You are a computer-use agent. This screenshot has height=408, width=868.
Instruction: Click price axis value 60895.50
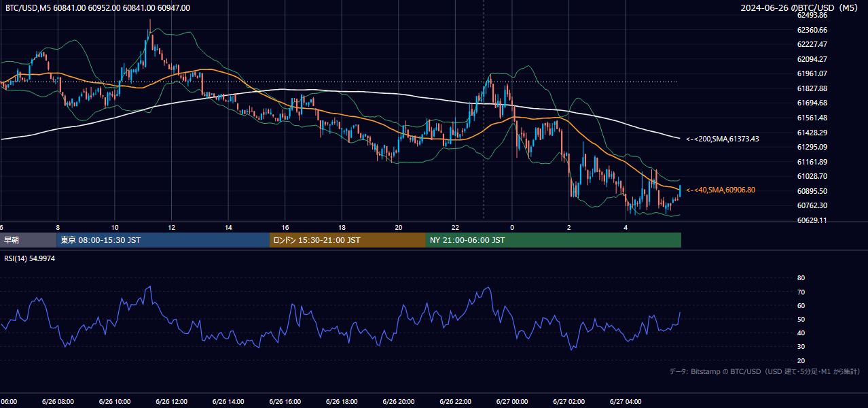click(812, 191)
